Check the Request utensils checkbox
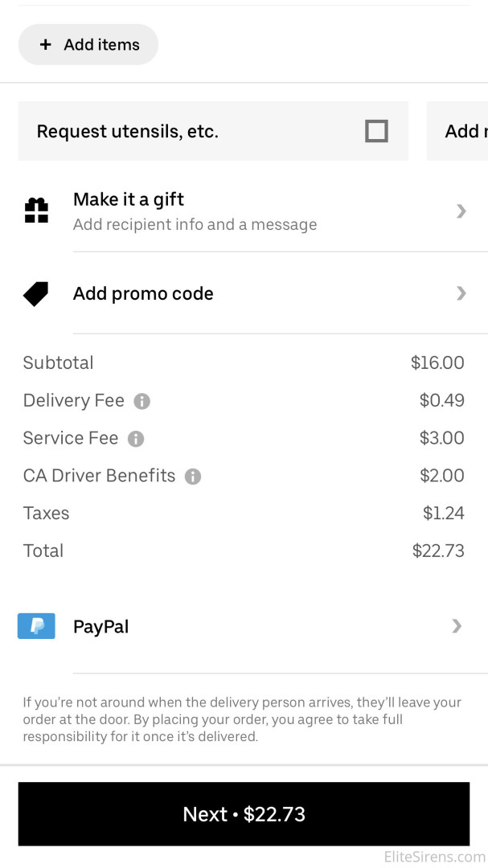 pos(376,131)
